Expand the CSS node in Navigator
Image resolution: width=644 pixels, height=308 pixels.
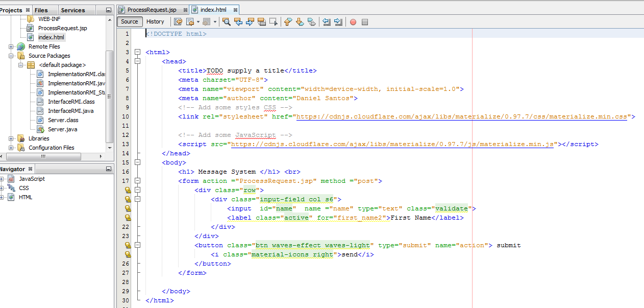click(x=2, y=188)
